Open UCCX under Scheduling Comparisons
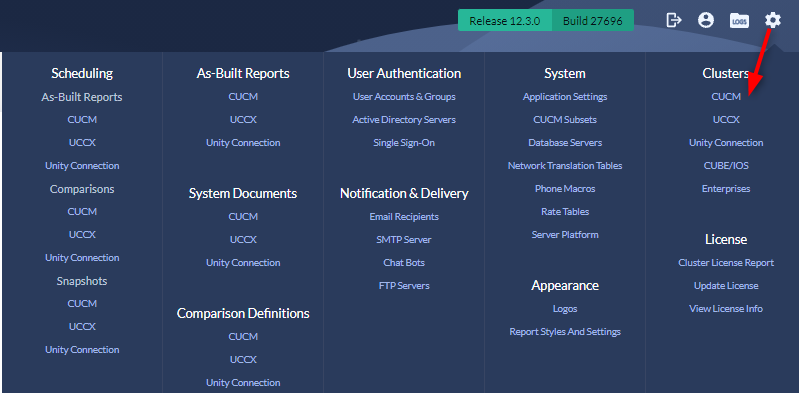 pos(82,234)
